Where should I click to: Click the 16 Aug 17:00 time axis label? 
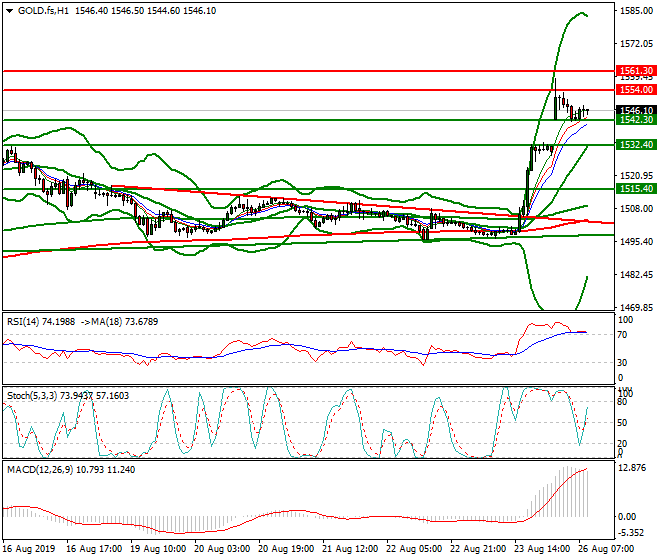pyautogui.click(x=94, y=549)
